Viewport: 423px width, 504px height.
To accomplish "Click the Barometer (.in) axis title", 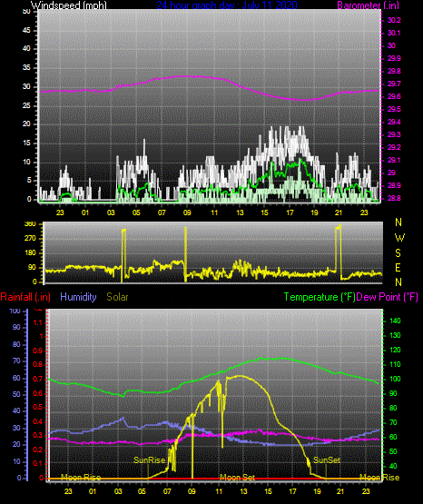I will click(368, 5).
